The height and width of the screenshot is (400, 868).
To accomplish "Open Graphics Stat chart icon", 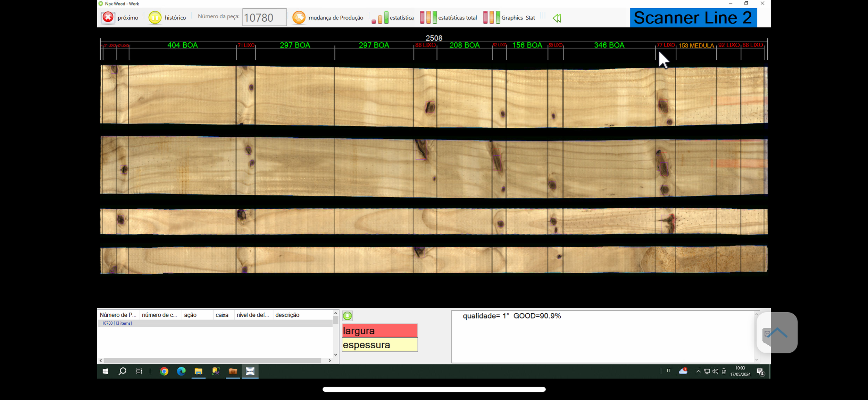I will click(491, 17).
